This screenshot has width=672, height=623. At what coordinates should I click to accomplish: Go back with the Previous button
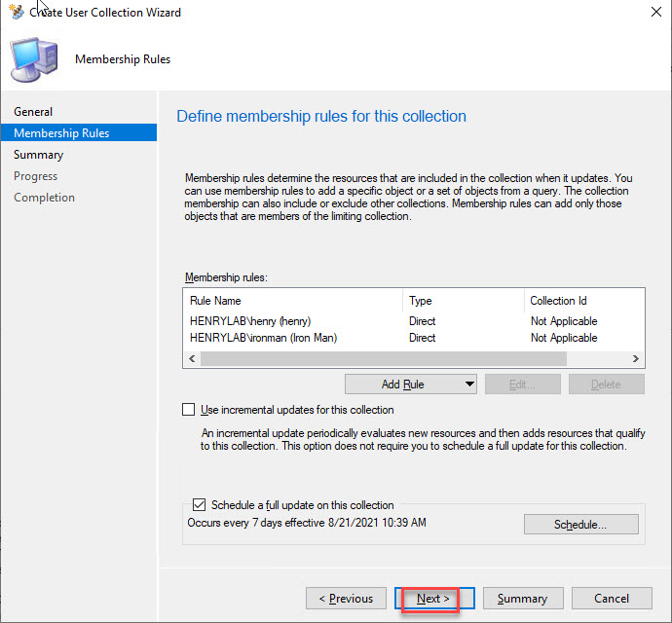click(x=346, y=599)
